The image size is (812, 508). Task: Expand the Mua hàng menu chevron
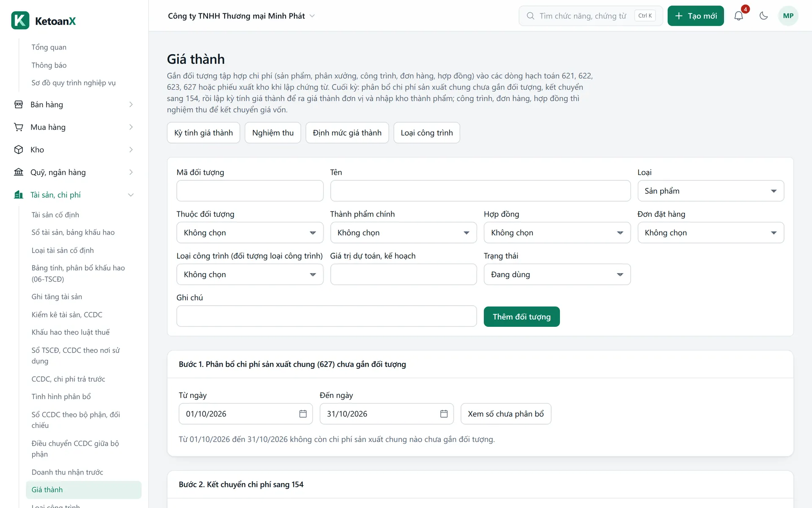131,127
